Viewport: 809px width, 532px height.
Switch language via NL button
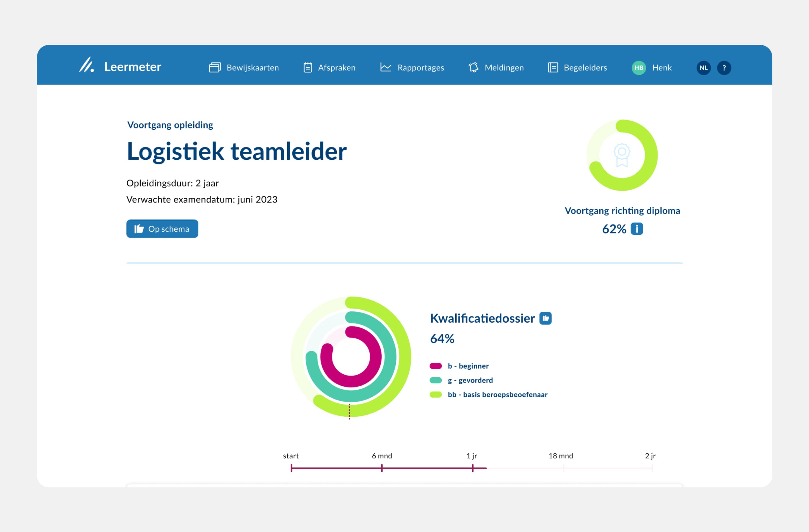[x=703, y=68]
